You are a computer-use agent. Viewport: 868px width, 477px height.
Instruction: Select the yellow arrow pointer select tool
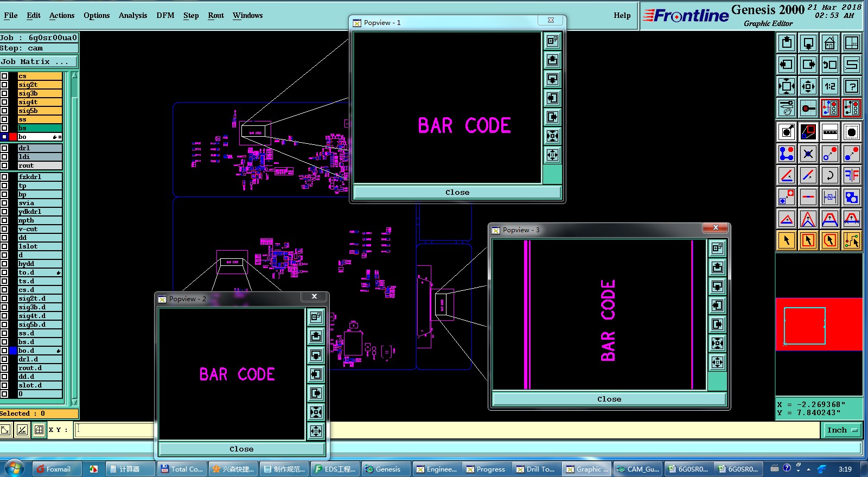tap(787, 240)
